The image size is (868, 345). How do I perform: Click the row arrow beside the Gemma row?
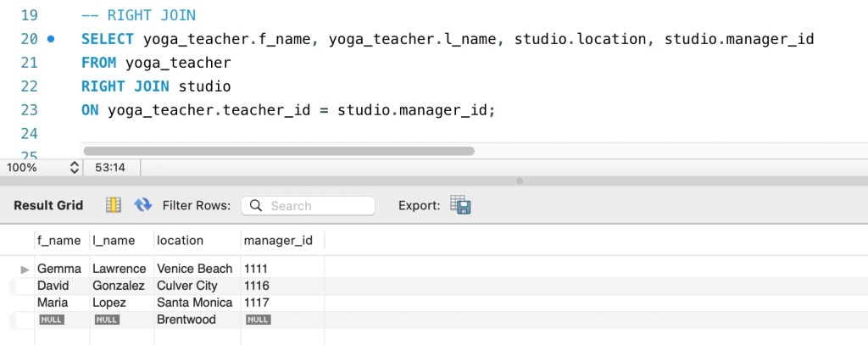pyautogui.click(x=25, y=269)
